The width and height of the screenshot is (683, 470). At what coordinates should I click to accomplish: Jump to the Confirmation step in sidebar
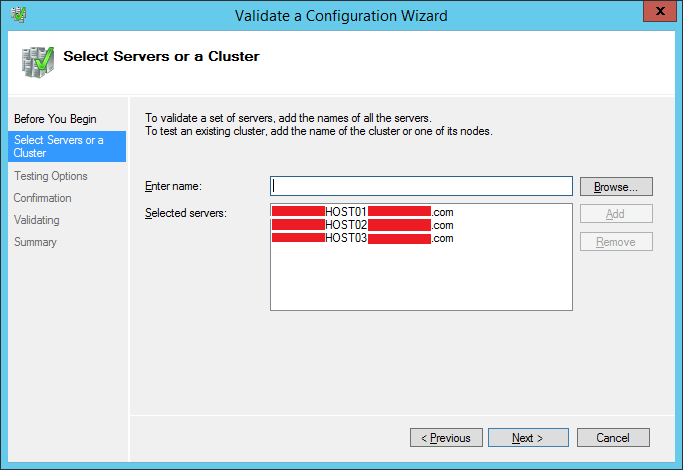click(x=43, y=198)
